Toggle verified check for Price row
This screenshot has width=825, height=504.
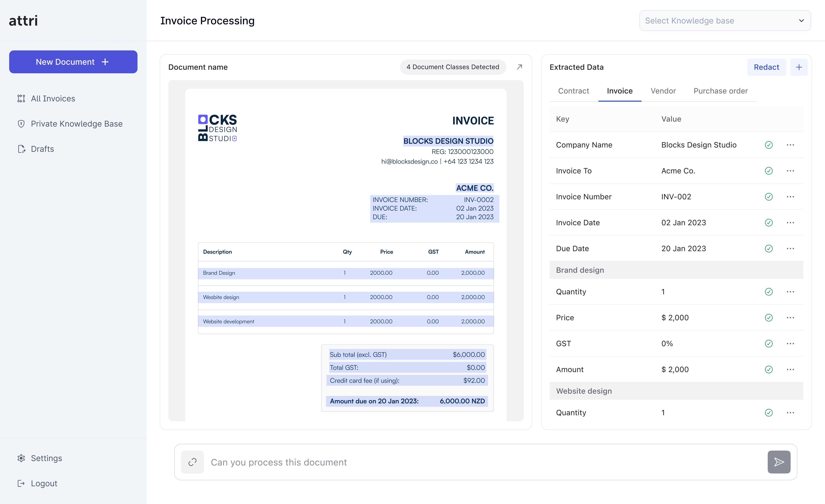click(x=769, y=318)
